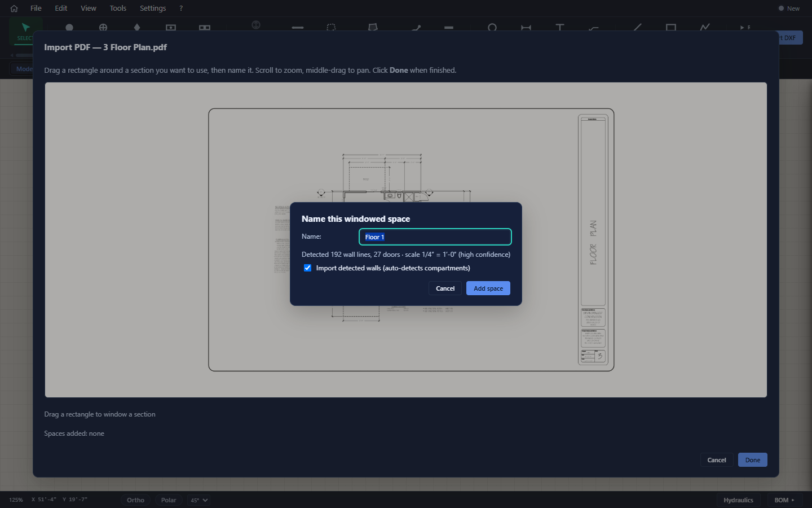Image resolution: width=812 pixels, height=508 pixels.
Task: Open the View menu
Action: (89, 8)
